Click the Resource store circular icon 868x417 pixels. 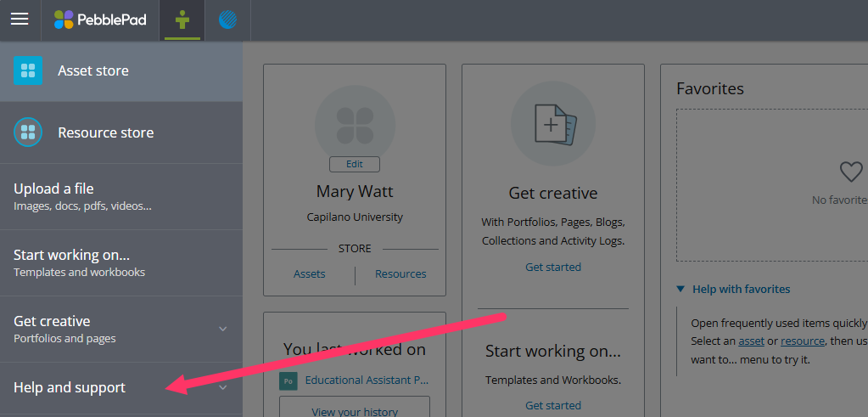28,132
